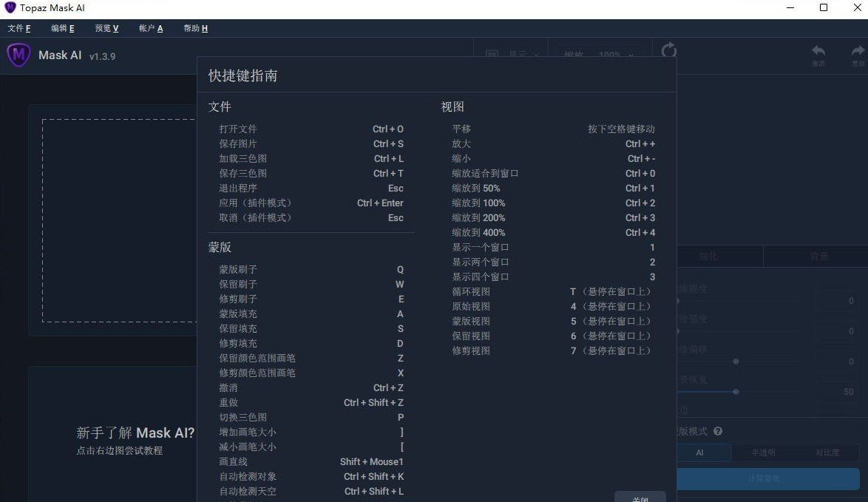Click the 保留刷子 shortcut row

(x=311, y=285)
